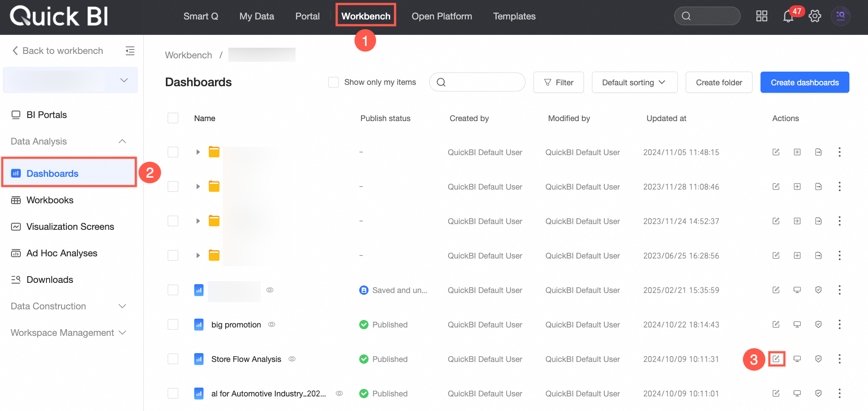
Task: Open more actions menu for big promotion
Action: (839, 324)
